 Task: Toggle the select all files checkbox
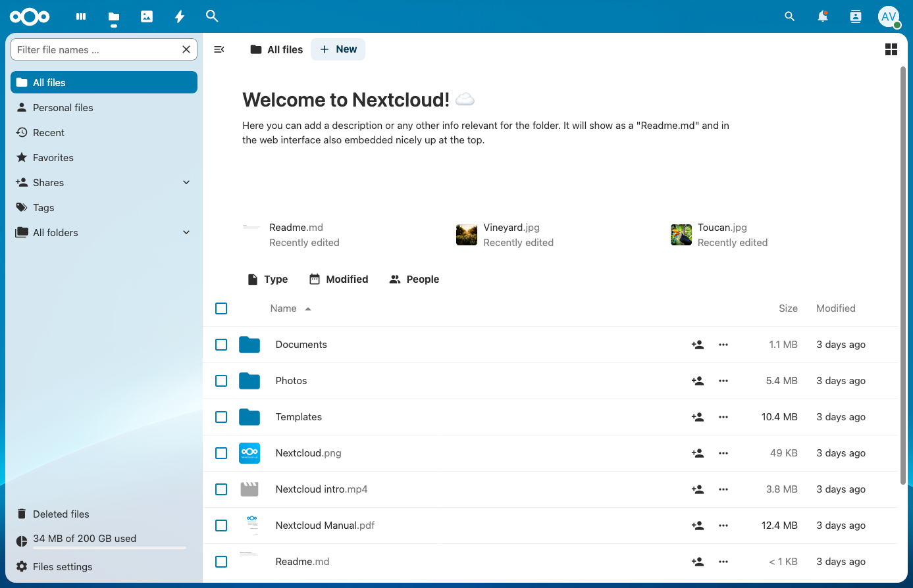[221, 308]
